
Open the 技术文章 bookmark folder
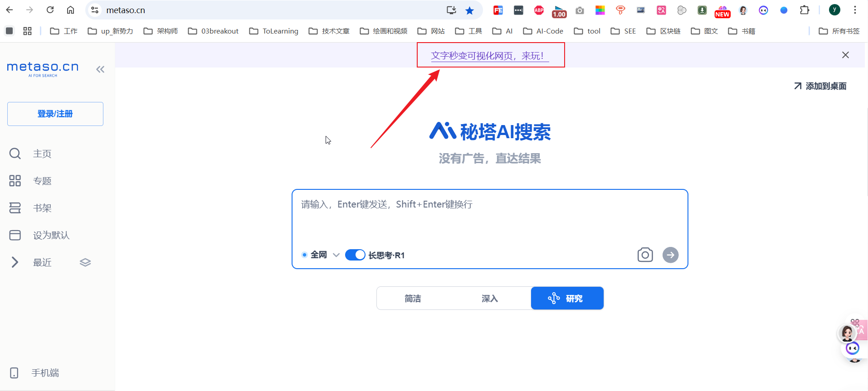329,31
